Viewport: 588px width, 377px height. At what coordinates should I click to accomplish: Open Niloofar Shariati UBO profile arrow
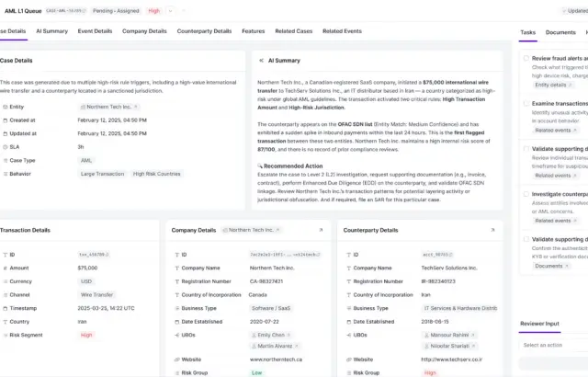pos(473,346)
